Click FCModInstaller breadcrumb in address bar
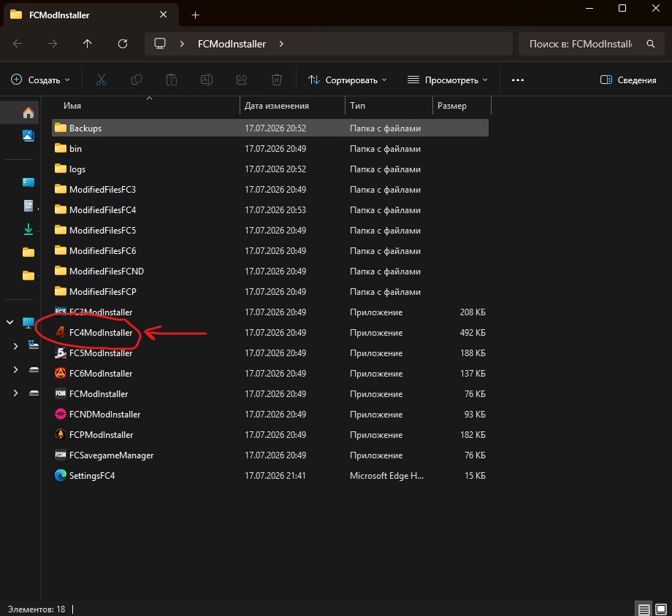The width and height of the screenshot is (672, 616). pos(232,44)
